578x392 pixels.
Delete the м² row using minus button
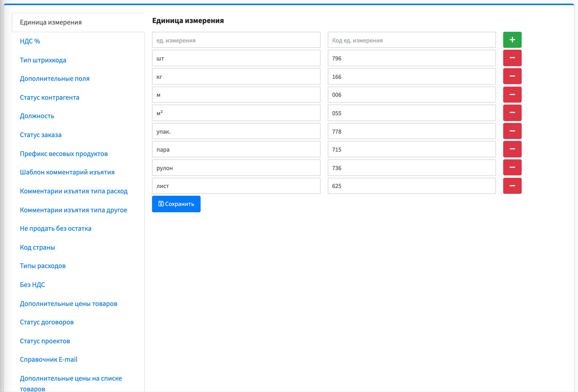[512, 113]
